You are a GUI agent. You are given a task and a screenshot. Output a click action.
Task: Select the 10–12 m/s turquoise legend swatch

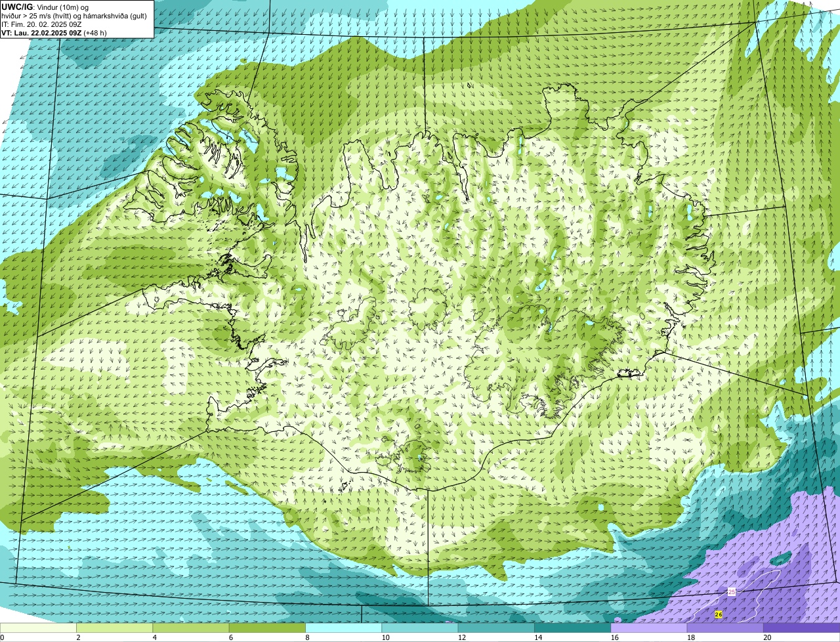420,628
